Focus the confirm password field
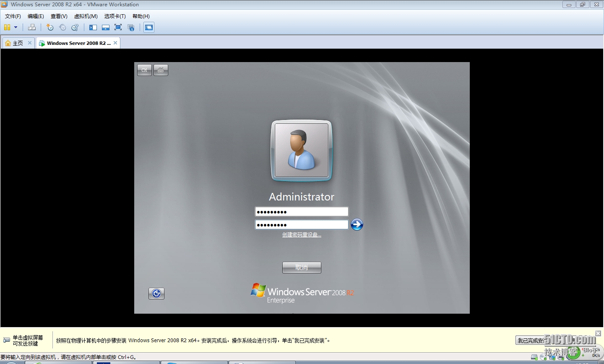 [x=302, y=225]
